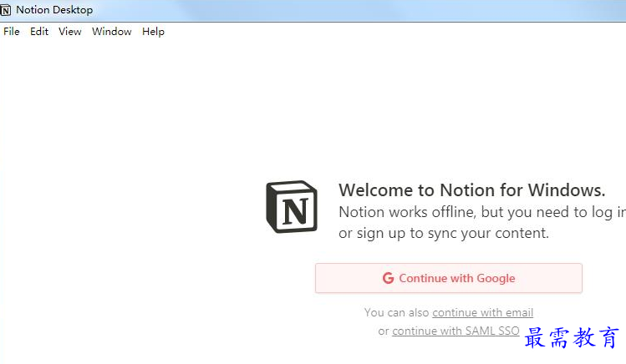Viewport: 626px width, 364px height.
Task: Click Continue with Google button
Action: pyautogui.click(x=448, y=278)
